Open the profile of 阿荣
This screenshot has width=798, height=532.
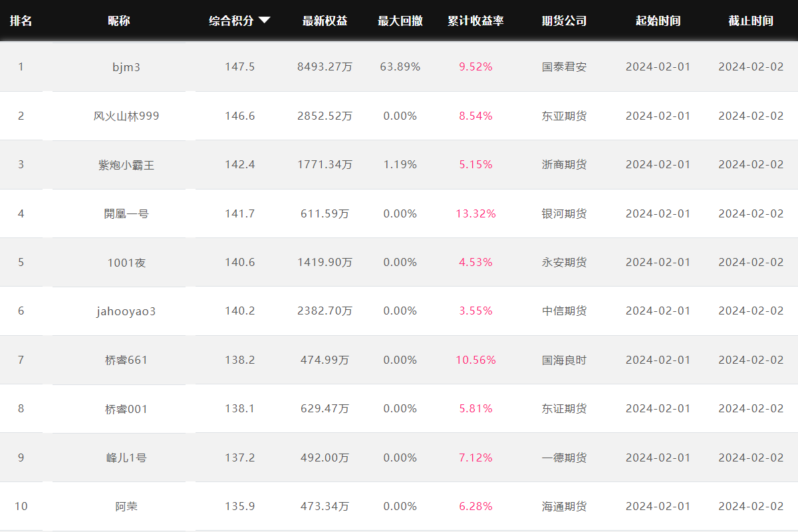(126, 506)
